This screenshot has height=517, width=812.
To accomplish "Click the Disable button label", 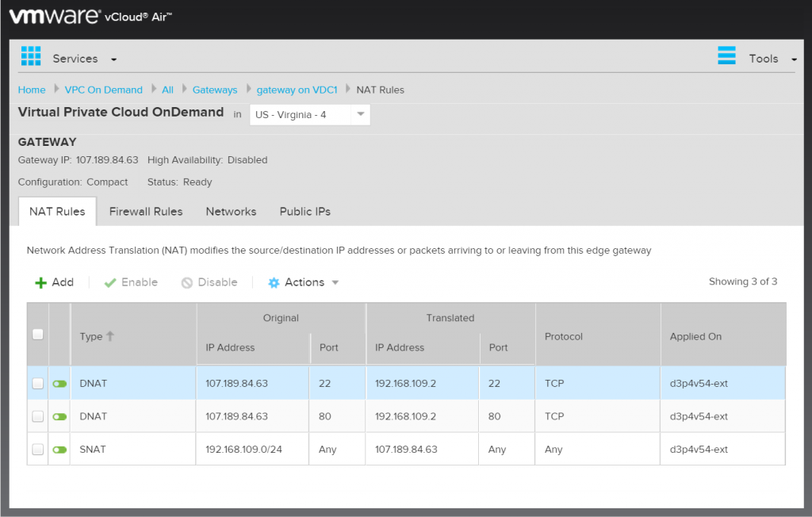I will [x=217, y=282].
